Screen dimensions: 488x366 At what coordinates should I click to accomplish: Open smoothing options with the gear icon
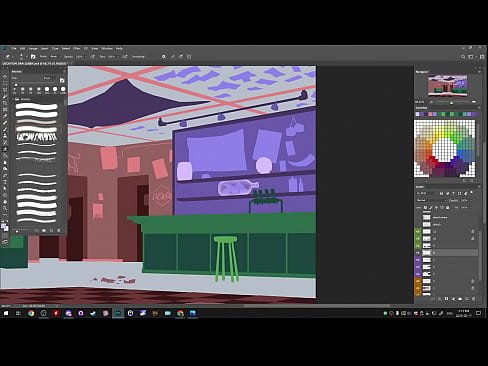click(163, 57)
